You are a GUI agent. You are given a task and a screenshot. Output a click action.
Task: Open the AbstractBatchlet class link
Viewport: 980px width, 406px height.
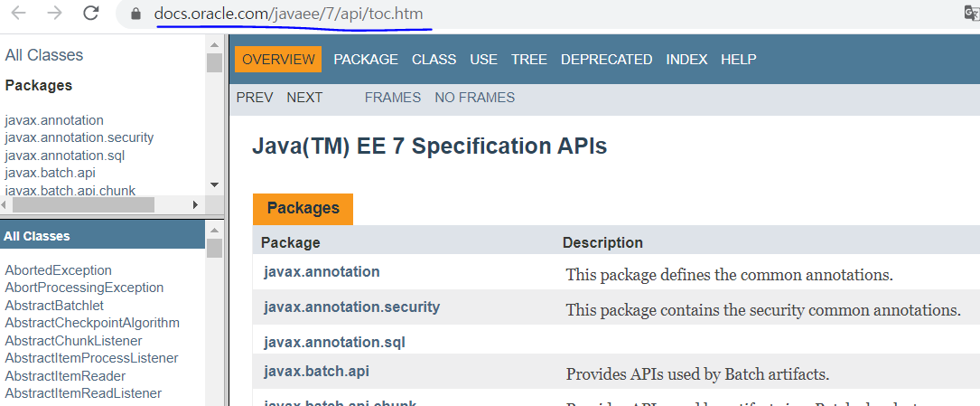tap(54, 306)
